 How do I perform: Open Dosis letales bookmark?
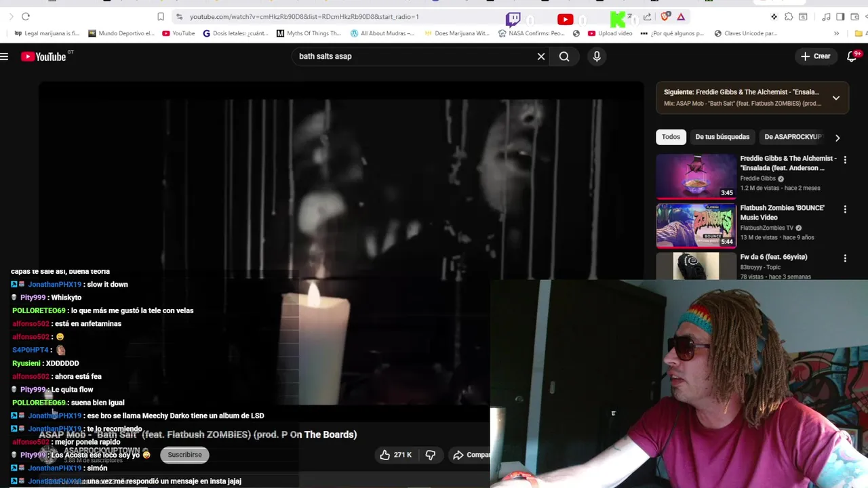236,33
